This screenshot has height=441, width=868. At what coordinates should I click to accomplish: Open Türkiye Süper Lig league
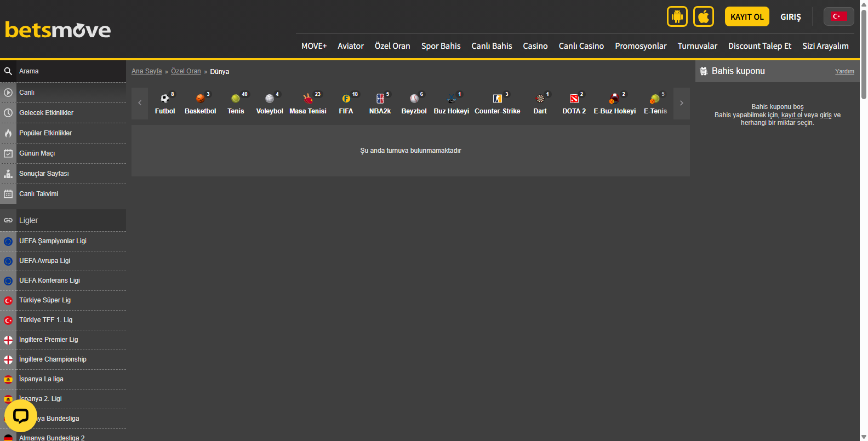pos(63,300)
